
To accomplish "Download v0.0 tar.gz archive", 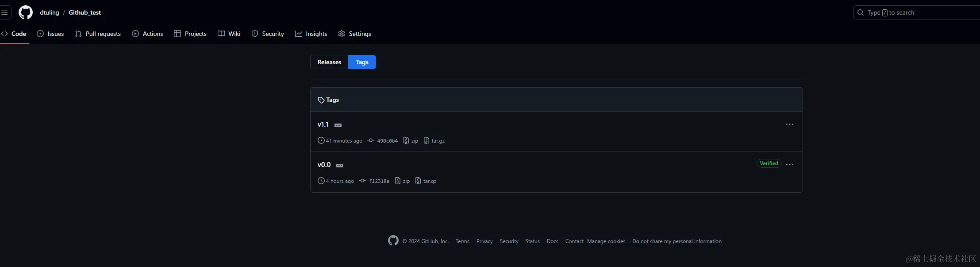I will click(x=430, y=181).
